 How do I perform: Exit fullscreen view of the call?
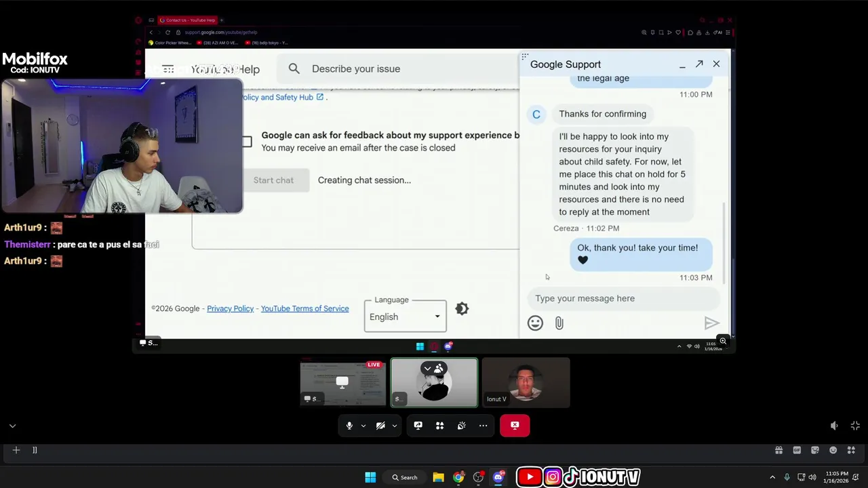point(855,426)
